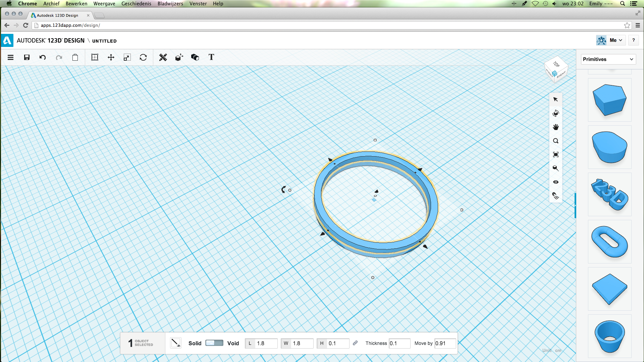The height and width of the screenshot is (362, 644).
Task: Select the polygon prism primitive thumbnail
Action: (x=609, y=100)
